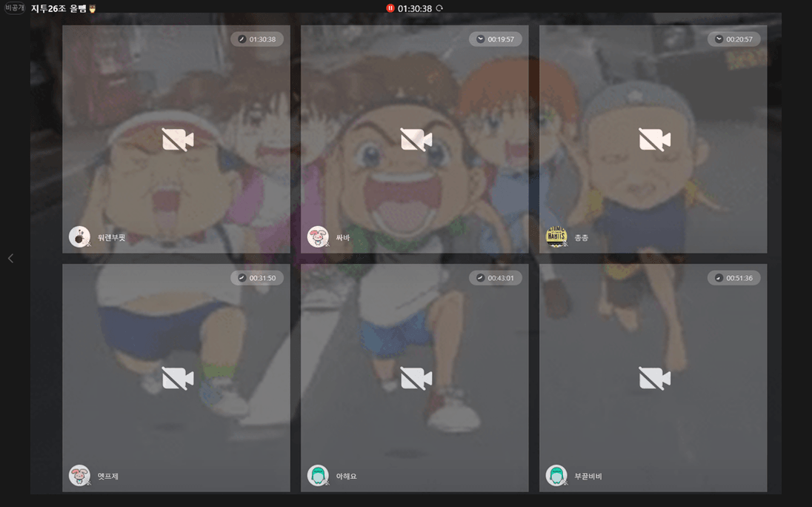Image resolution: width=812 pixels, height=507 pixels.
Task: Click the participant name 아해요
Action: tap(347, 477)
